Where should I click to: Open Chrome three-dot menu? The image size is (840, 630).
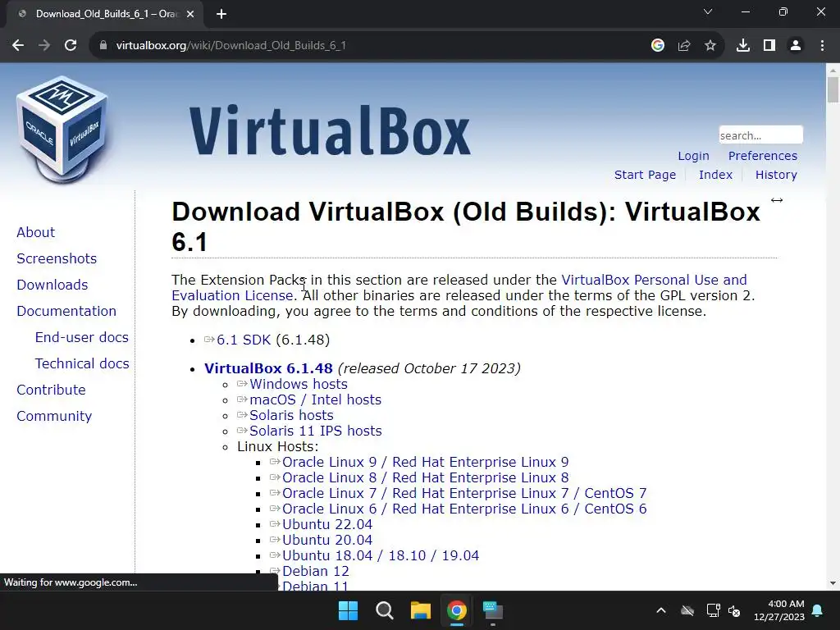pyautogui.click(x=822, y=46)
